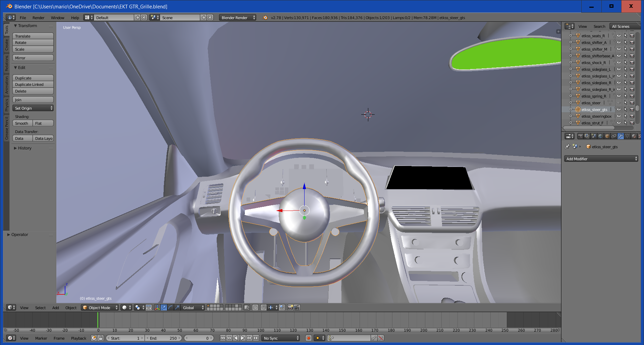
Task: Open the Constraints chain-link tab
Action: (614, 136)
